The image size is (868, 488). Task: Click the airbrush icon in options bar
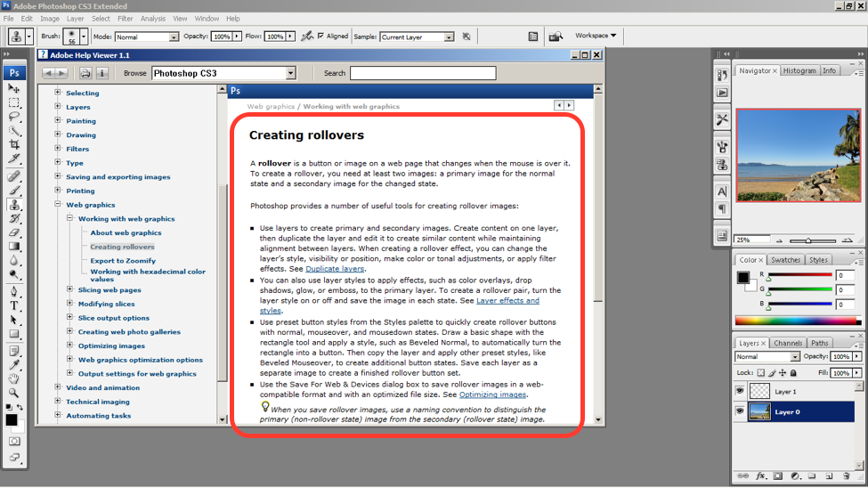(307, 37)
